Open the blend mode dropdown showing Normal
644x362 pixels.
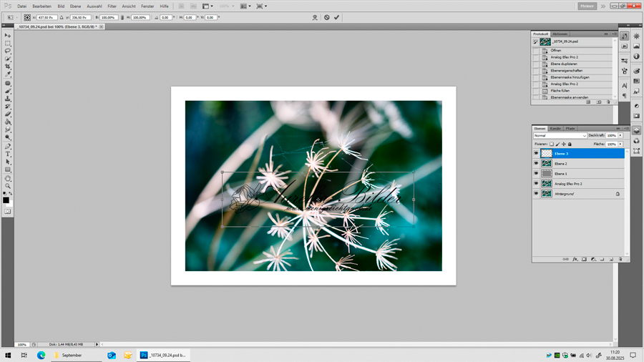560,135
